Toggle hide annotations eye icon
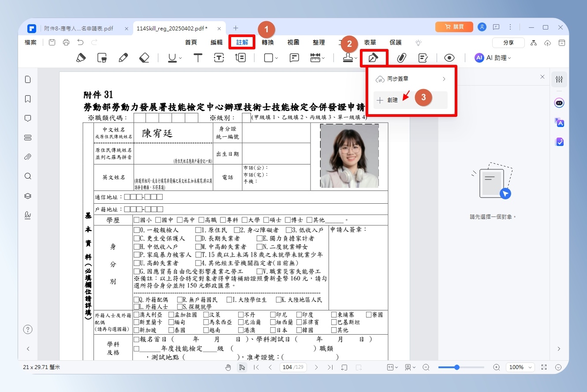 pos(449,58)
